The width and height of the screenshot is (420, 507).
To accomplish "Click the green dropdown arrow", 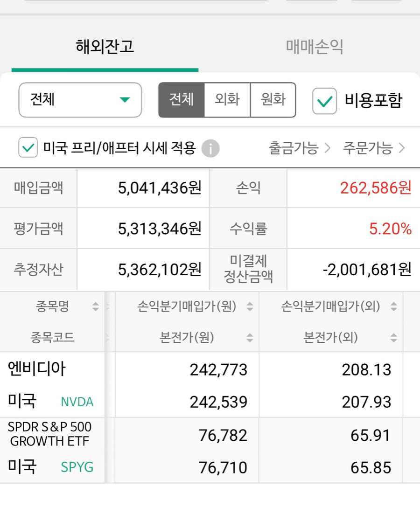I will pos(125,100).
